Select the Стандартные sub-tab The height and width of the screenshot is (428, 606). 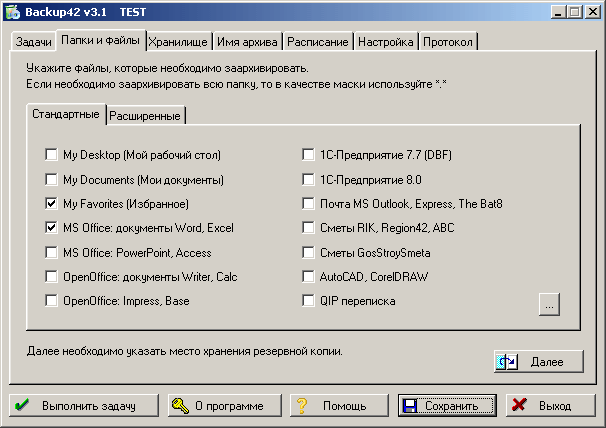(x=66, y=114)
